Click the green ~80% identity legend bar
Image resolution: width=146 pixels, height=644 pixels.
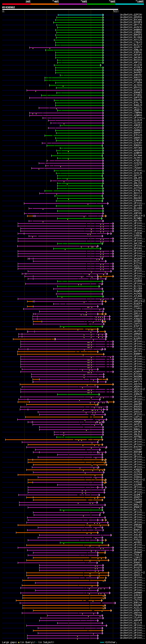click(101, 4)
